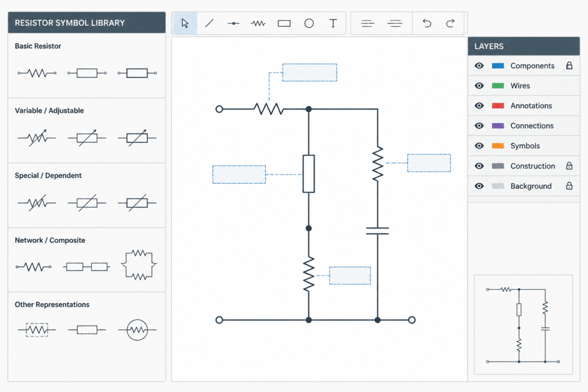The width and height of the screenshot is (588, 392).
Task: Click the label box beside the bottom resistor
Action: tap(350, 275)
